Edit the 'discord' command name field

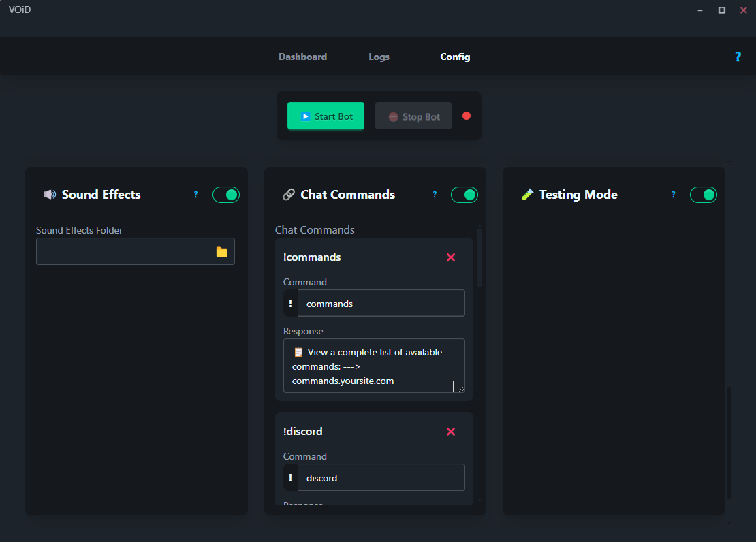click(x=381, y=477)
